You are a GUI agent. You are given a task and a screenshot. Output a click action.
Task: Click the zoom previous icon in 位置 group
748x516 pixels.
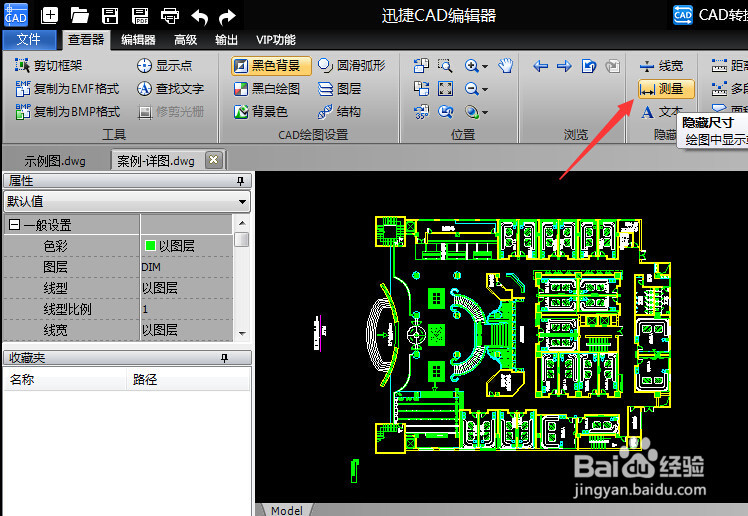(446, 112)
